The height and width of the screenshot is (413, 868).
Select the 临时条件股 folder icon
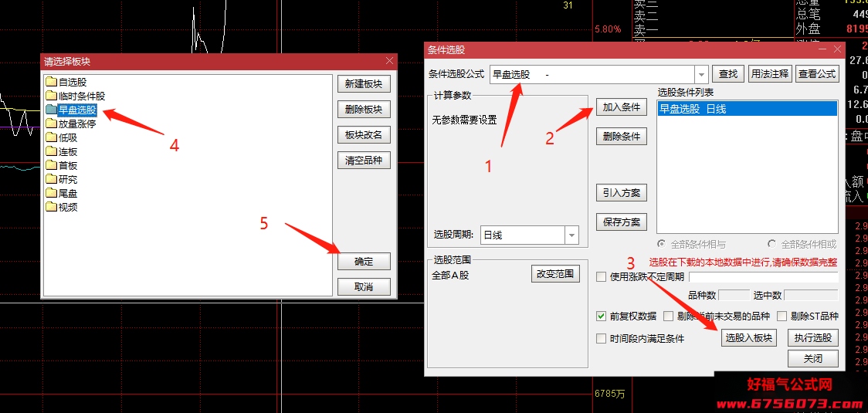52,96
